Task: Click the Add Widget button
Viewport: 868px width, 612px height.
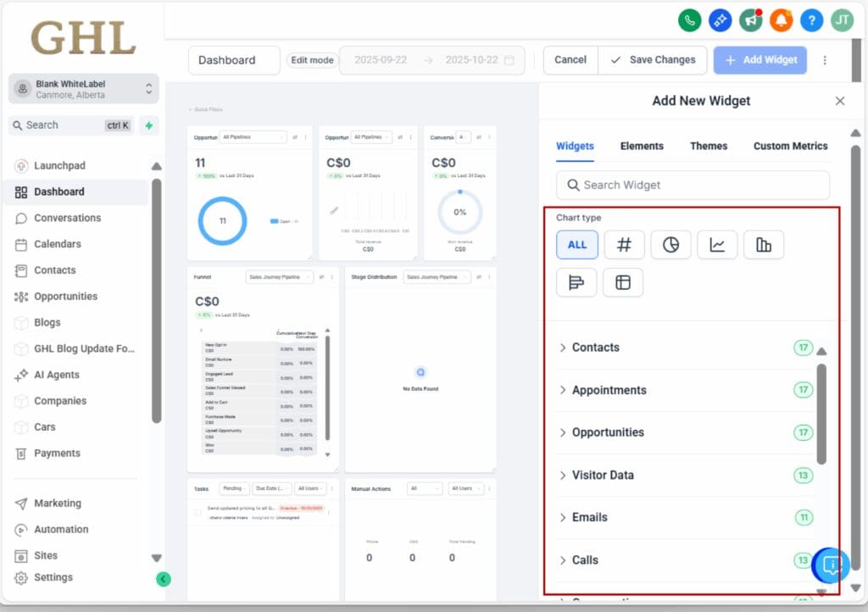Action: click(x=759, y=60)
